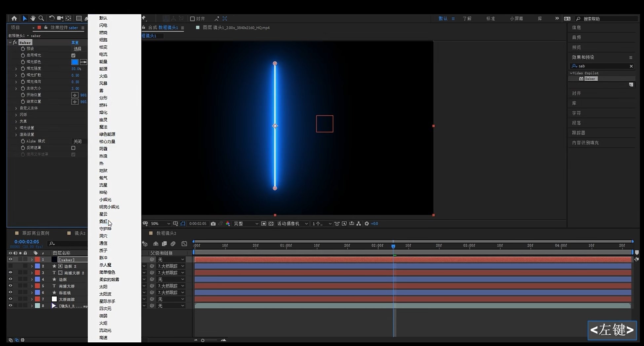Click the 重置 reset link for Saber
The height and width of the screenshot is (346, 644).
click(x=75, y=43)
